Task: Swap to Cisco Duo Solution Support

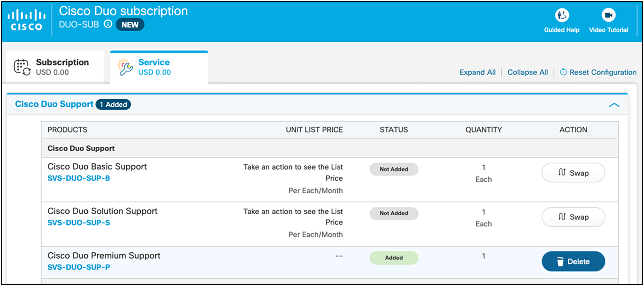Action: coord(573,217)
